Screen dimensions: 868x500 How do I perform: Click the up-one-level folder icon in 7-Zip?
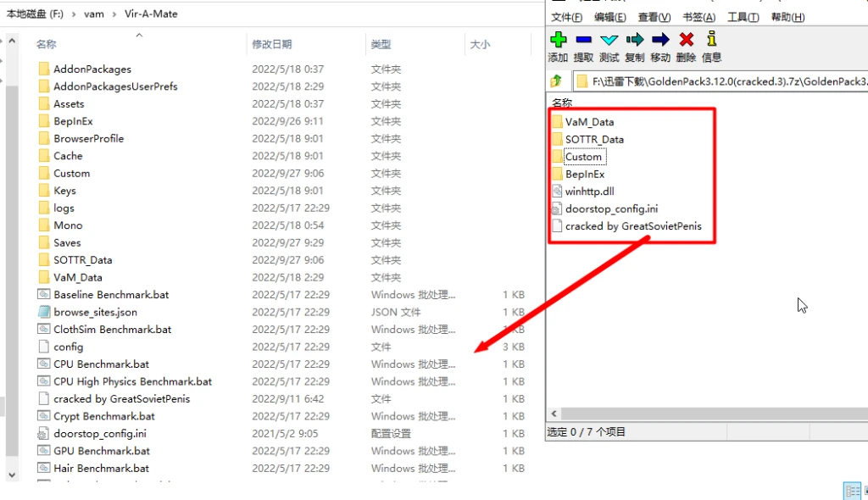(557, 81)
